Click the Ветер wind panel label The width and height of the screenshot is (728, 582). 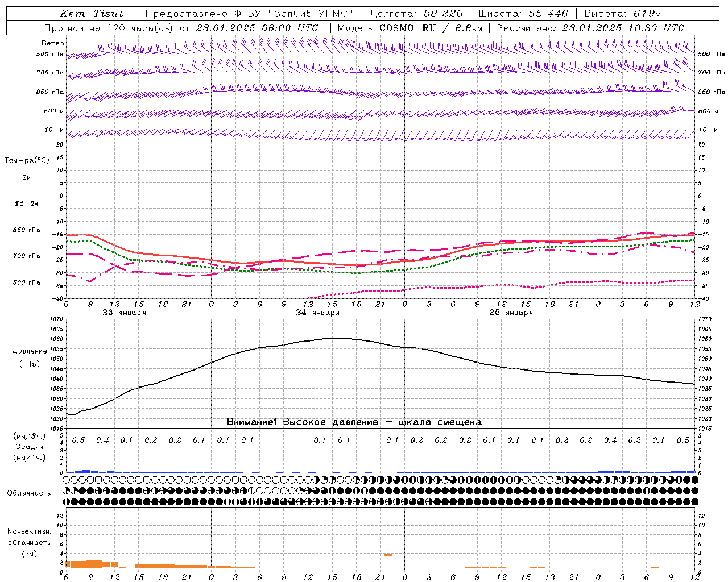point(53,43)
